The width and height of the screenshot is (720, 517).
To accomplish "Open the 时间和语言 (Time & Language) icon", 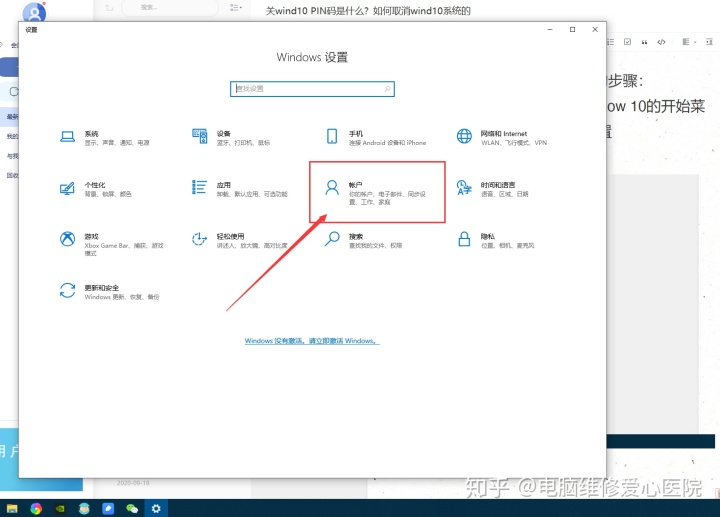I will tap(464, 188).
